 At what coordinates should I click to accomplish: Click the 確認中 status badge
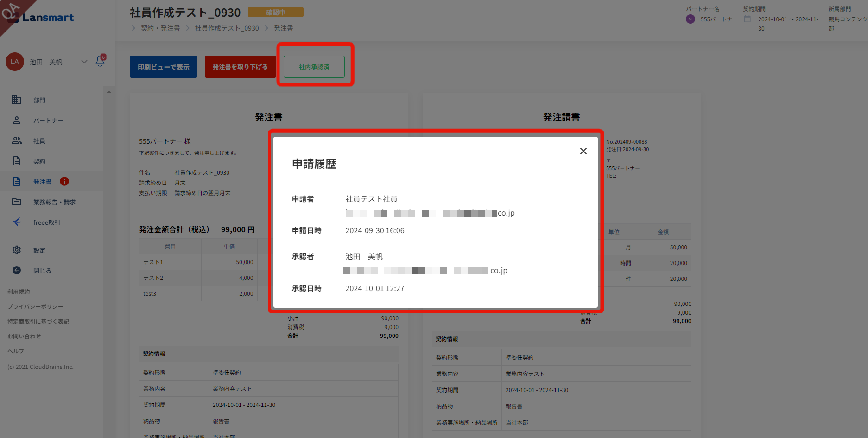(x=276, y=13)
